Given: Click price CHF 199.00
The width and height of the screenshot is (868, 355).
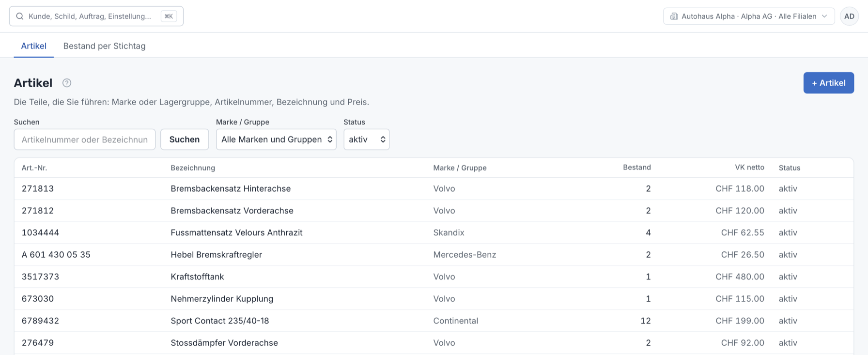Looking at the screenshot, I should (740, 321).
